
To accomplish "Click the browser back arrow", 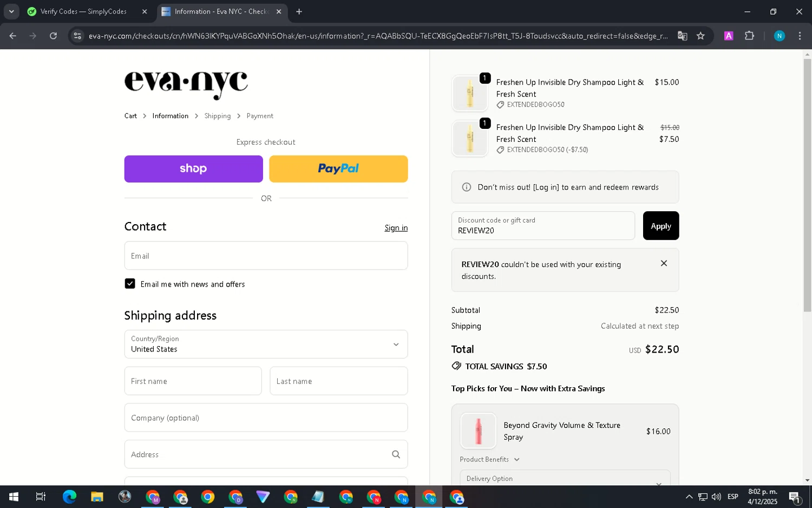I will click(13, 36).
